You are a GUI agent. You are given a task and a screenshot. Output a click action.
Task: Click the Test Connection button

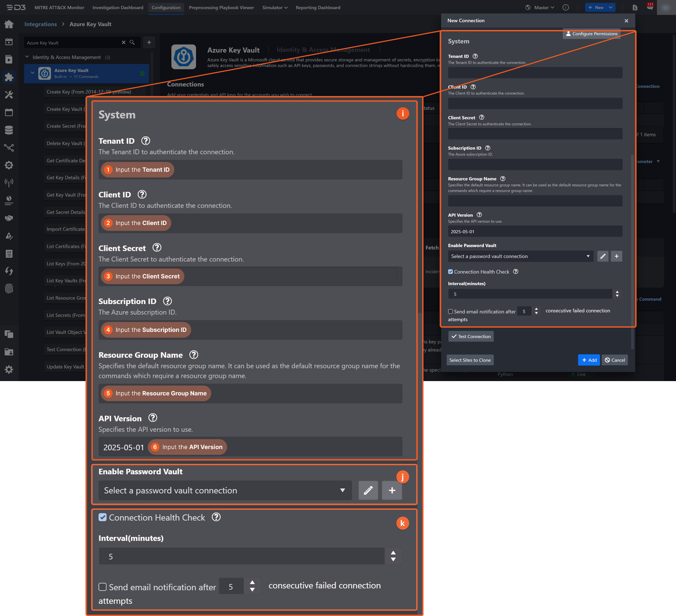pyautogui.click(x=471, y=337)
